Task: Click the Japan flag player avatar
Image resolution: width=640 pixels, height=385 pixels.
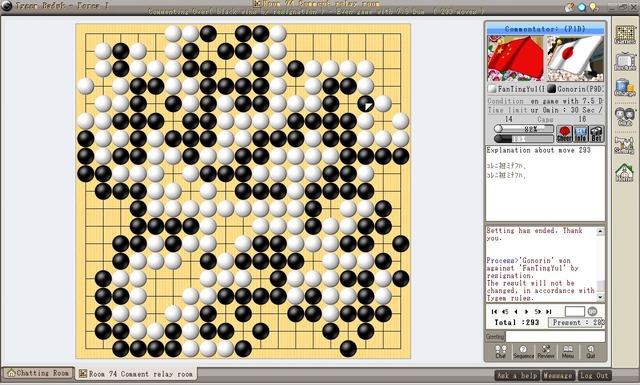Action: pyautogui.click(x=575, y=58)
